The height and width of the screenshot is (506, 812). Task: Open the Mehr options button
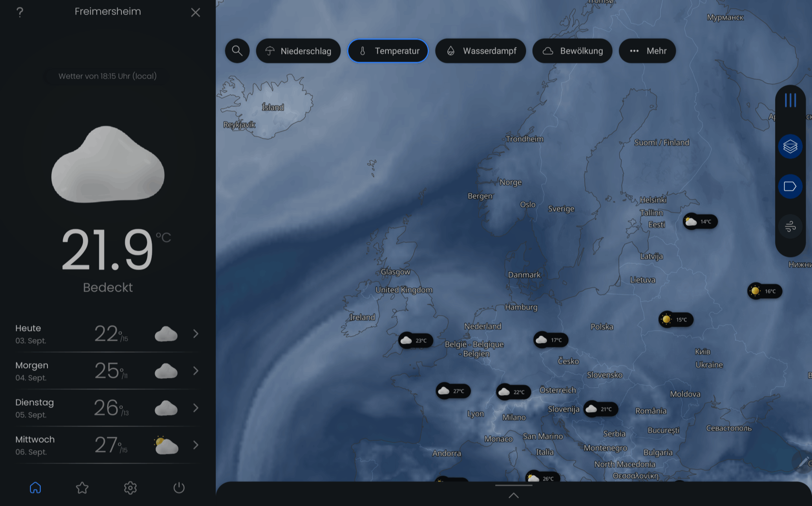tap(647, 51)
